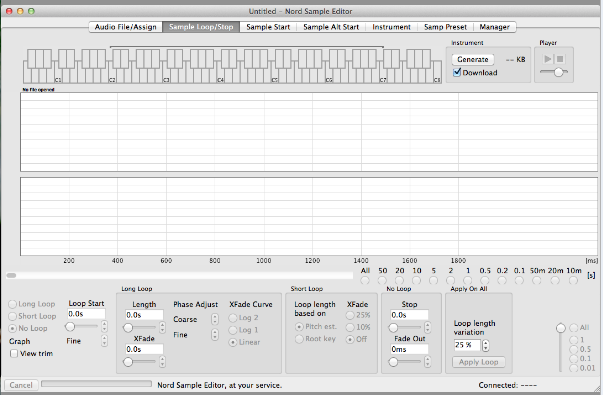Click the Fade Out stepper

(x=427, y=362)
